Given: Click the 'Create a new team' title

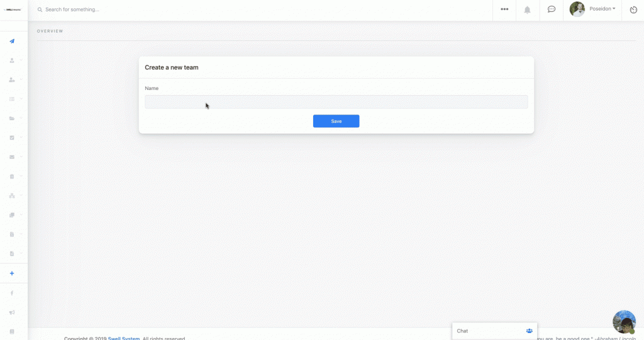Looking at the screenshot, I should click(x=172, y=67).
